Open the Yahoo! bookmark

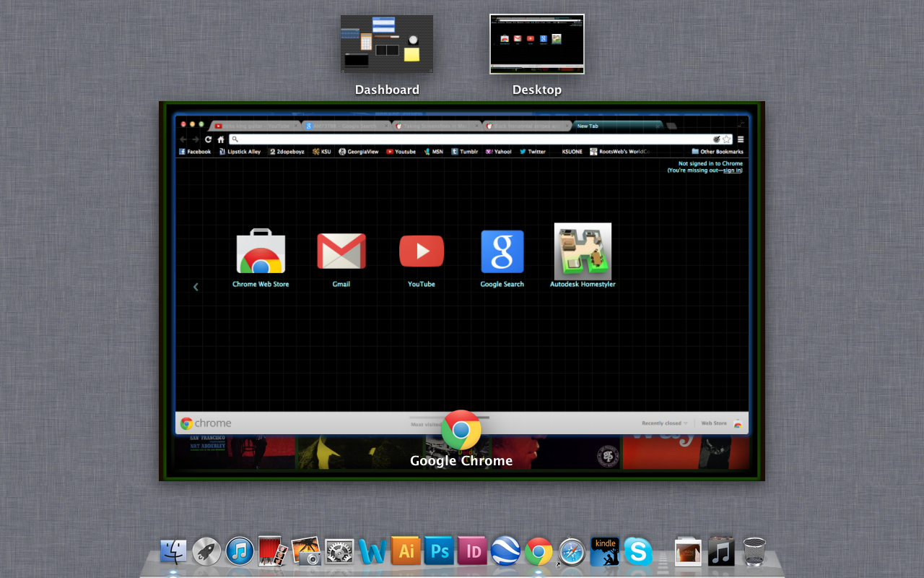point(499,152)
